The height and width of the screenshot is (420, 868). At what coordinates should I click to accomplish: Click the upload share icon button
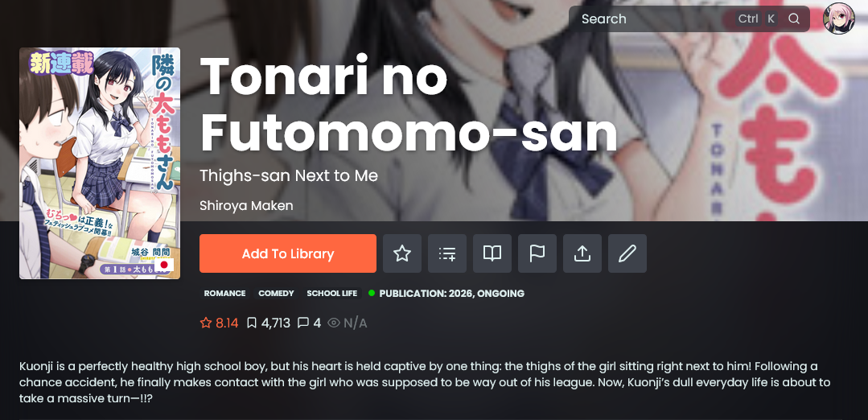[582, 253]
